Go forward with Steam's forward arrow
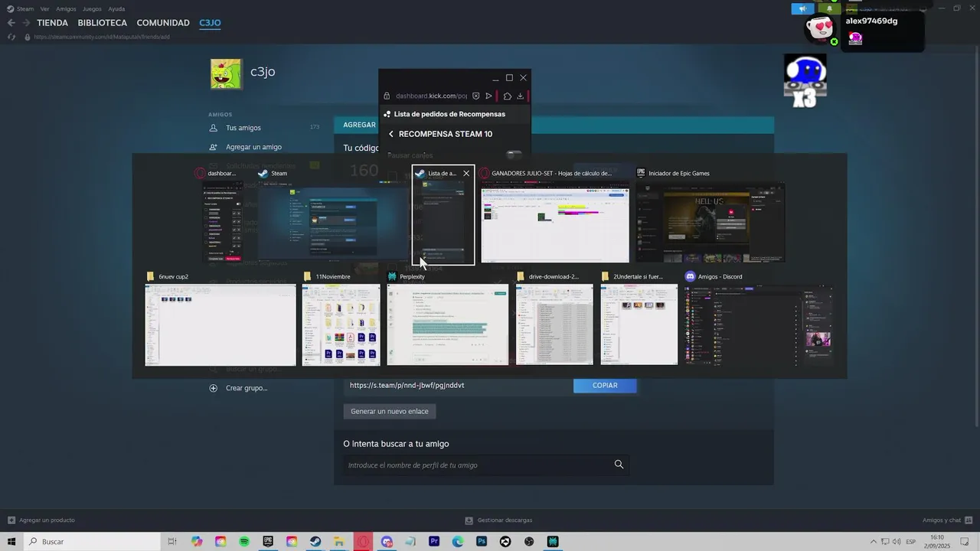 click(x=26, y=23)
